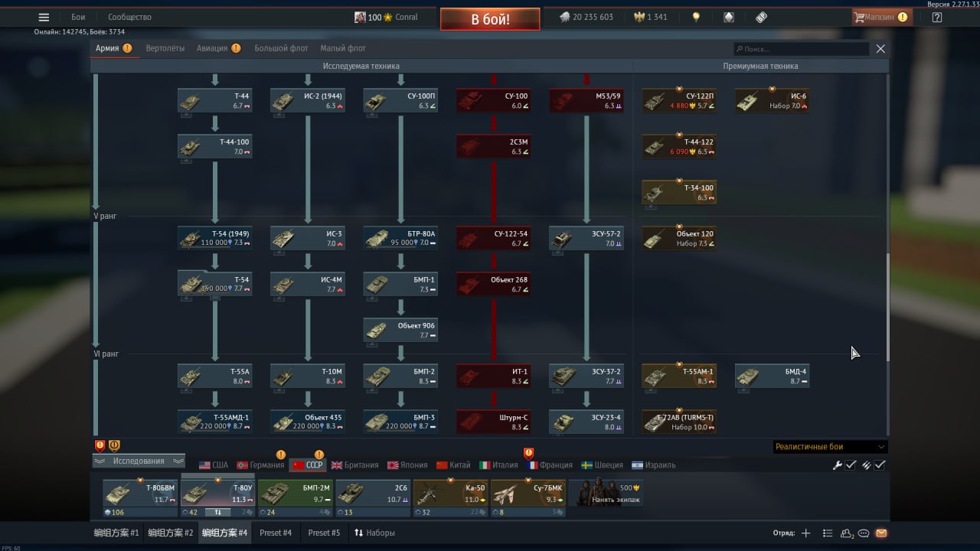Select the Т-80БВМ crew slot
Viewport: 980px width, 551px height.
140,498
